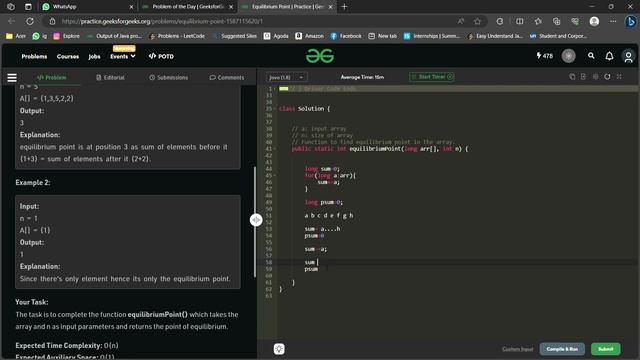Click the round coin badge icon
Screen dimensions: 640x360
pyautogui.click(x=568, y=56)
